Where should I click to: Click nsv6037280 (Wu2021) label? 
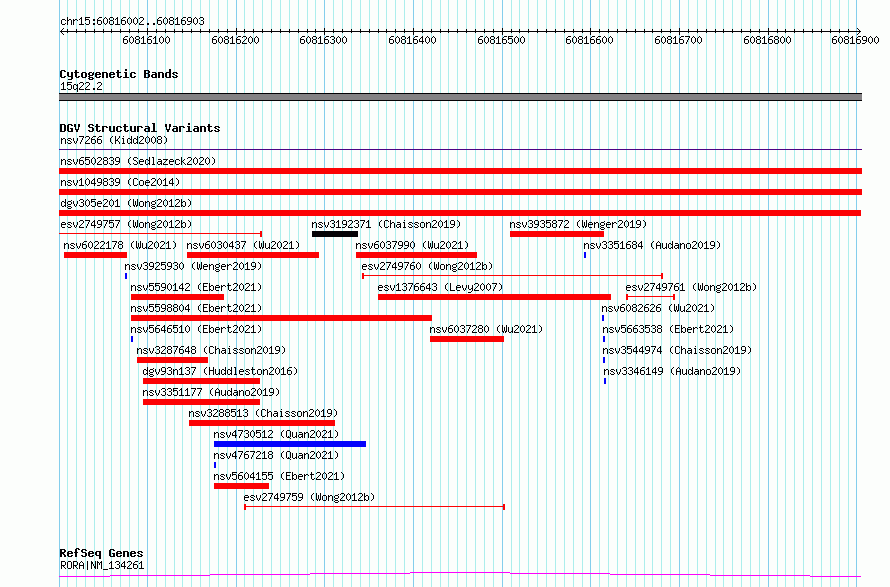click(486, 329)
